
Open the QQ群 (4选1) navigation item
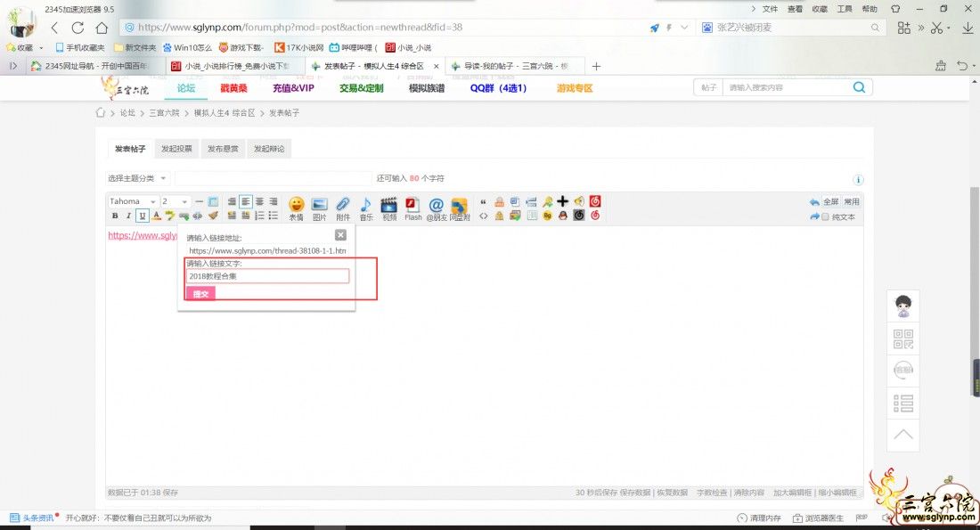point(498,88)
